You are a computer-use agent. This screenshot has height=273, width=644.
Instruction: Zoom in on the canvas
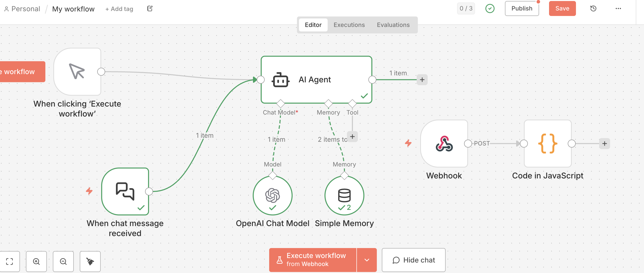[x=36, y=261]
